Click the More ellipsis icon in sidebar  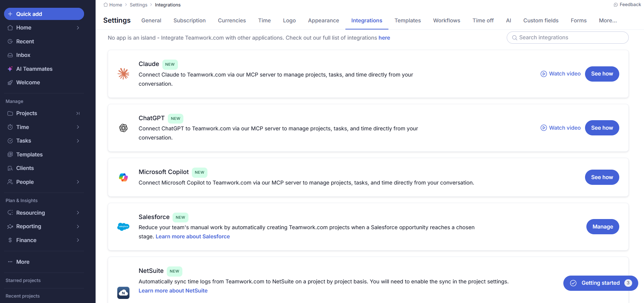pos(10,262)
